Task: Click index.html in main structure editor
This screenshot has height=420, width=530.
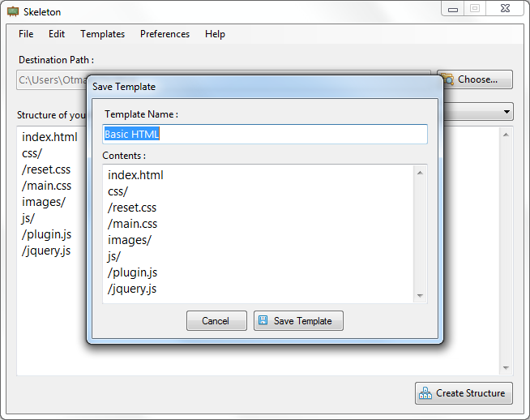Action: [49, 137]
